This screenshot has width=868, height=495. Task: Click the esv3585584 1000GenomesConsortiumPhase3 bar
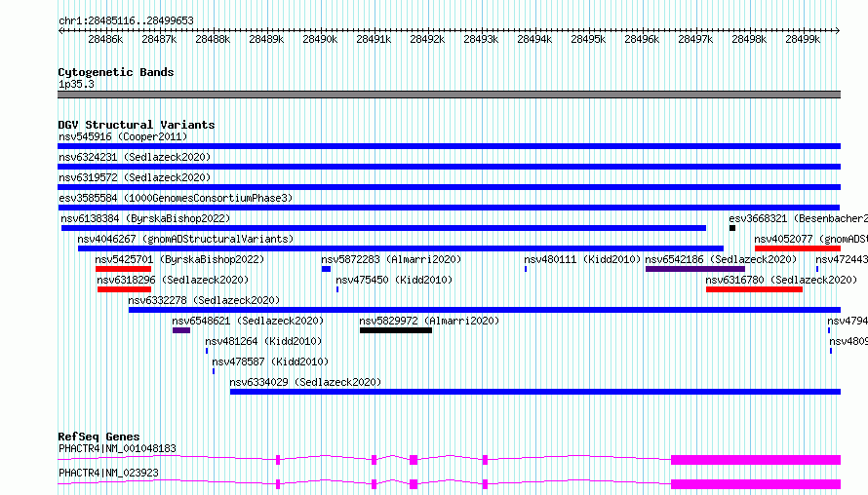click(x=449, y=208)
